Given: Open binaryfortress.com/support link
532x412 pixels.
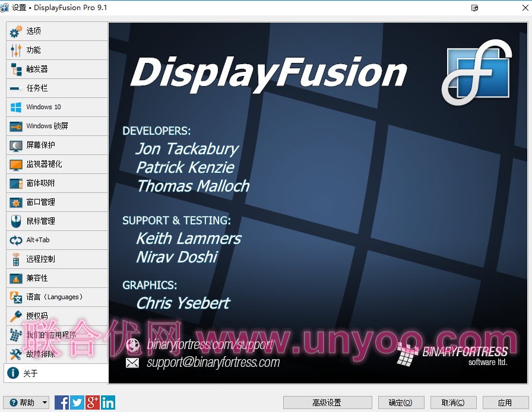Looking at the screenshot, I should pyautogui.click(x=210, y=345).
